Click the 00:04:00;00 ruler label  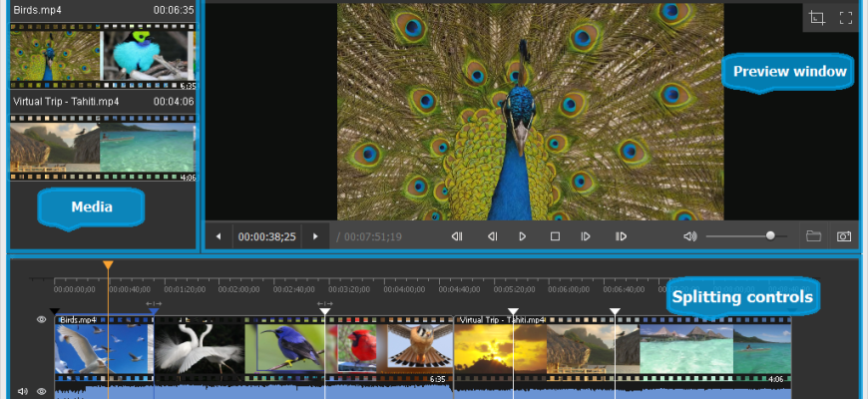(404, 289)
